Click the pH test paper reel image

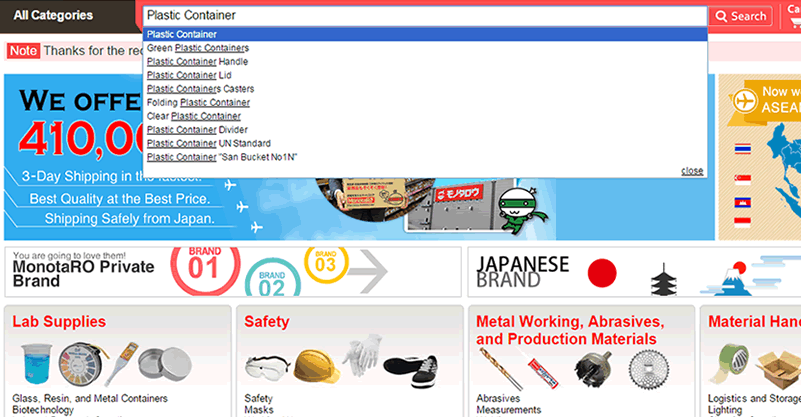point(81,364)
